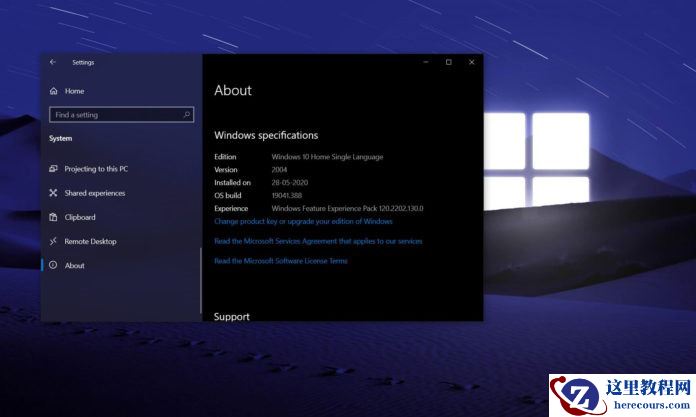Click the Support heading
696x417 pixels.
[x=231, y=317]
